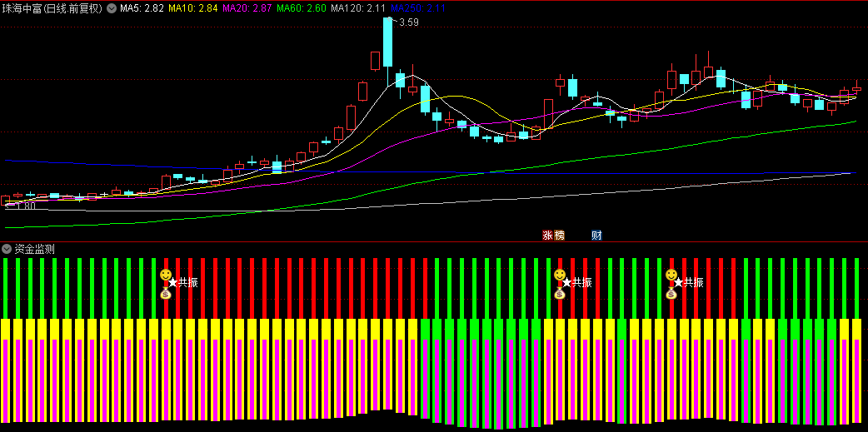Click the 珠海中富(日线.前复权) chart title
868x432 pixels.
point(52,8)
